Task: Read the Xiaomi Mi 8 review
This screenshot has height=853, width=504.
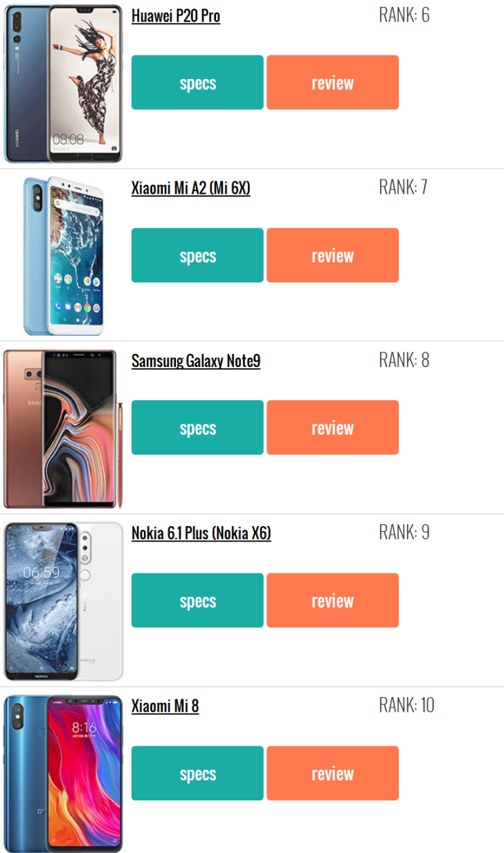Action: pyautogui.click(x=332, y=773)
